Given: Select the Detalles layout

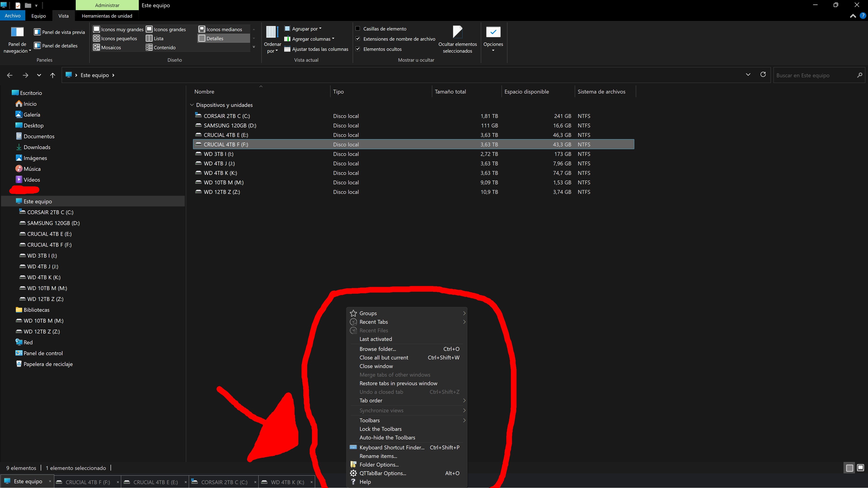Looking at the screenshot, I should pos(224,38).
